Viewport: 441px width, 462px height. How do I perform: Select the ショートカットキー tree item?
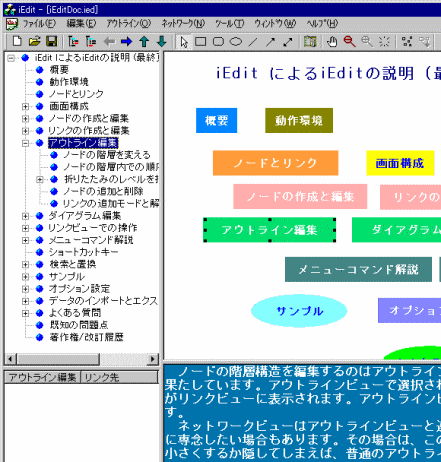pos(83,252)
